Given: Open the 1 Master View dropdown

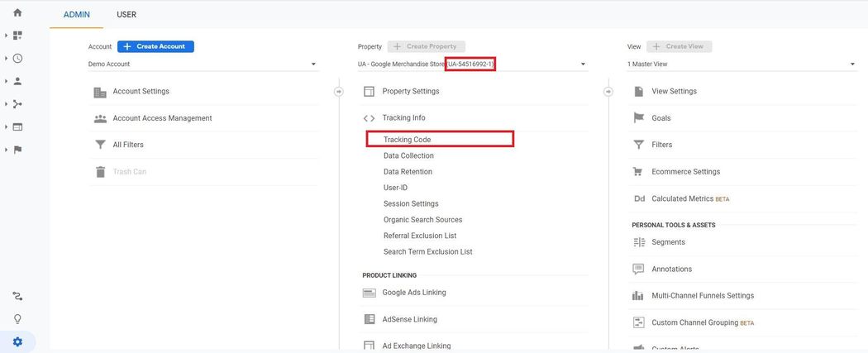Looking at the screenshot, I should [x=742, y=64].
